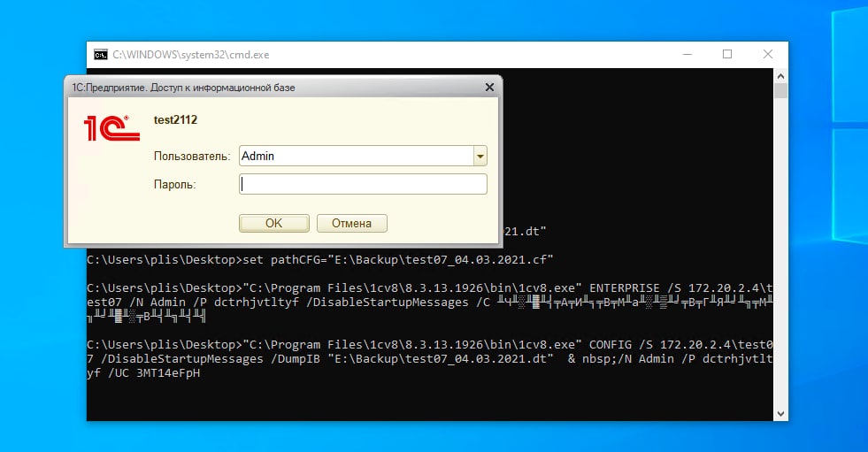The width and height of the screenshot is (868, 452).
Task: Focus the Пароль input field
Action: [x=363, y=184]
